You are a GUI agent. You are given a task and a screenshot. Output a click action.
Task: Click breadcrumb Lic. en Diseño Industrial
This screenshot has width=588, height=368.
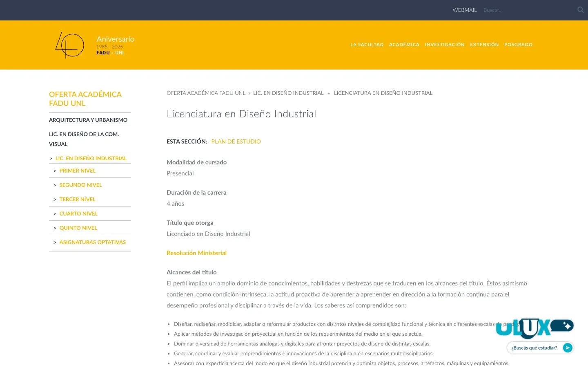pyautogui.click(x=288, y=93)
